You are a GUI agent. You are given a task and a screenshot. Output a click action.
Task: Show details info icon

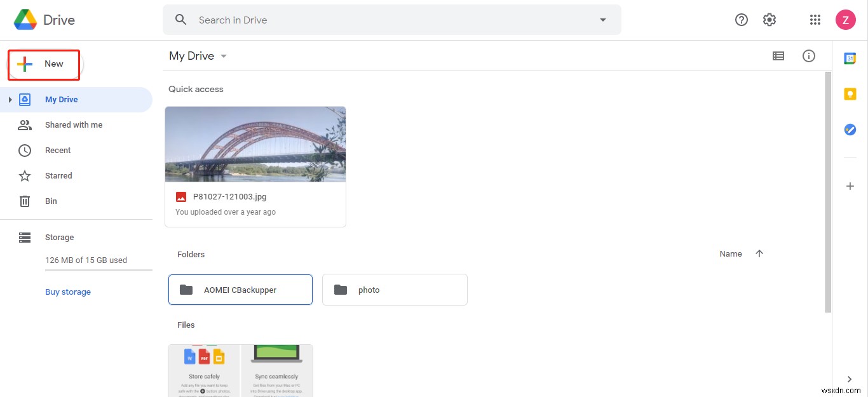809,56
